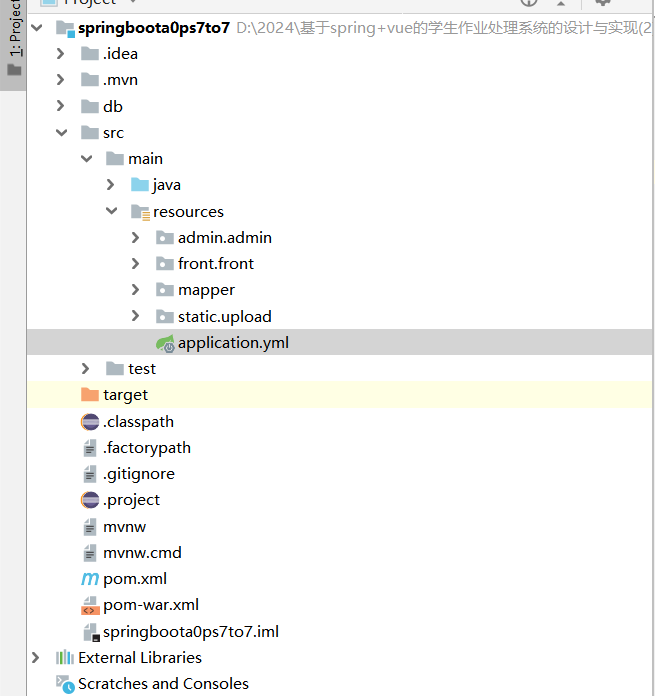Click the Maven 'm' icon of pom.xml

89,579
